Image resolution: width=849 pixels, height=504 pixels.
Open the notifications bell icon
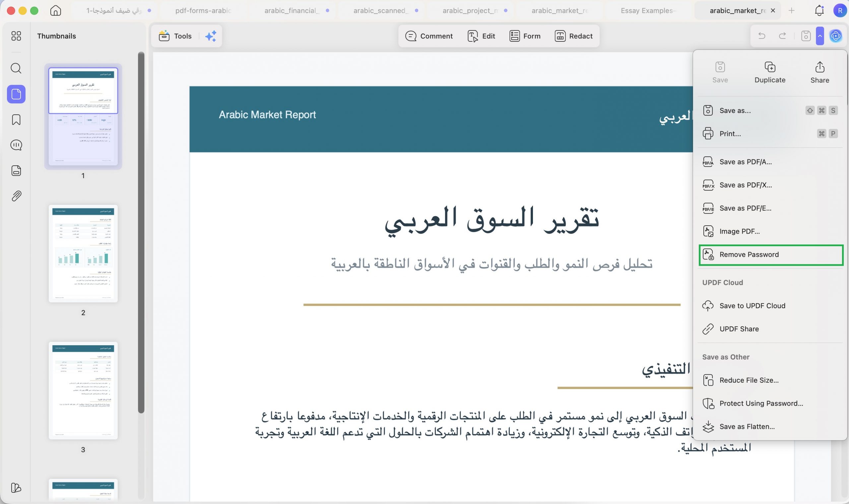pos(819,11)
